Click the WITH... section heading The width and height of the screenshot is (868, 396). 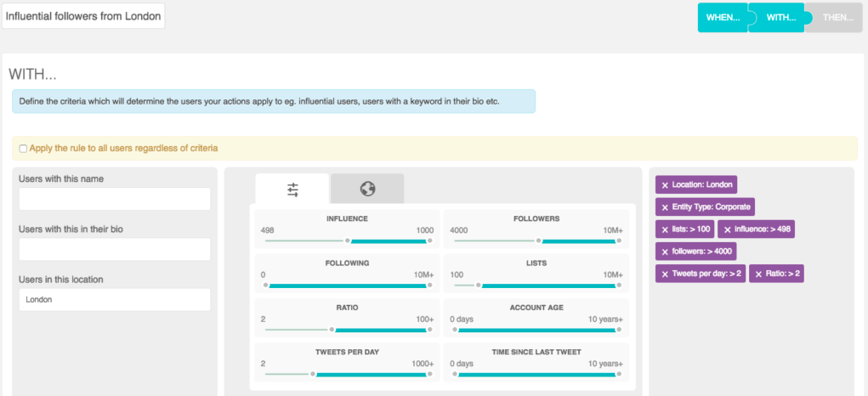click(32, 74)
